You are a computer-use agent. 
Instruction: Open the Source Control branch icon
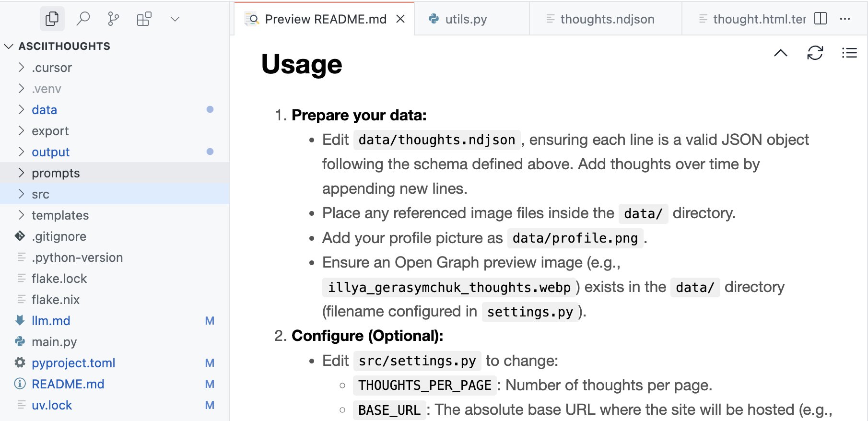(114, 19)
